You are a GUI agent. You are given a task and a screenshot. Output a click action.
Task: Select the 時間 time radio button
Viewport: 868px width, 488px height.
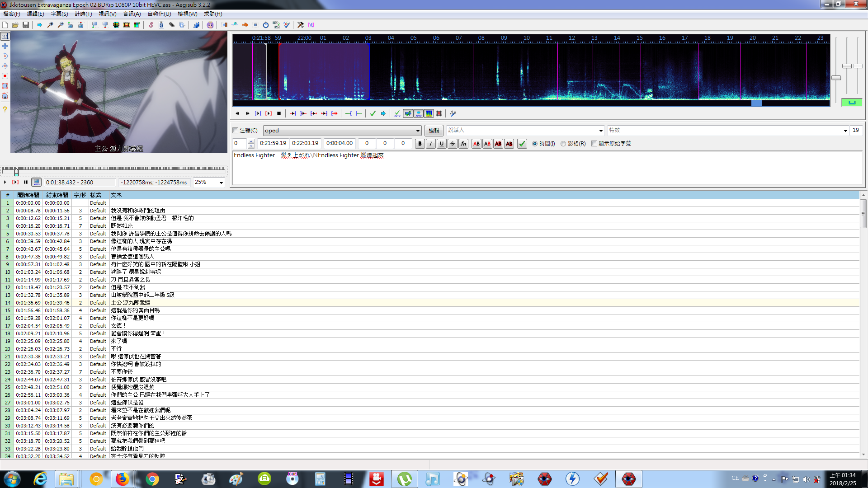[x=535, y=144]
